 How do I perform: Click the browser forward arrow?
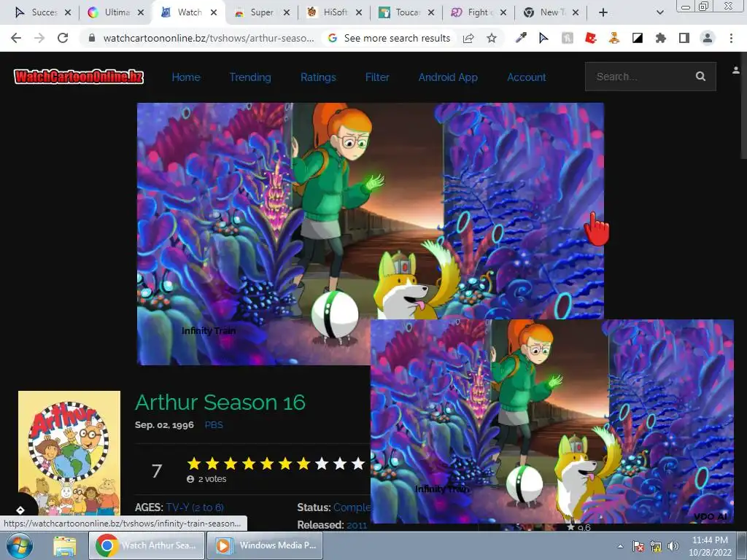[x=39, y=38]
